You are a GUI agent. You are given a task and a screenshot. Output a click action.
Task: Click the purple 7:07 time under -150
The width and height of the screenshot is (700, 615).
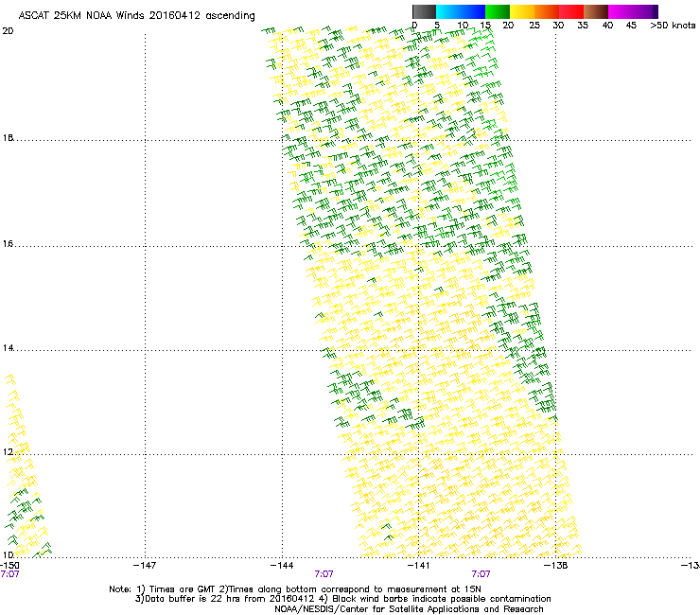click(9, 574)
